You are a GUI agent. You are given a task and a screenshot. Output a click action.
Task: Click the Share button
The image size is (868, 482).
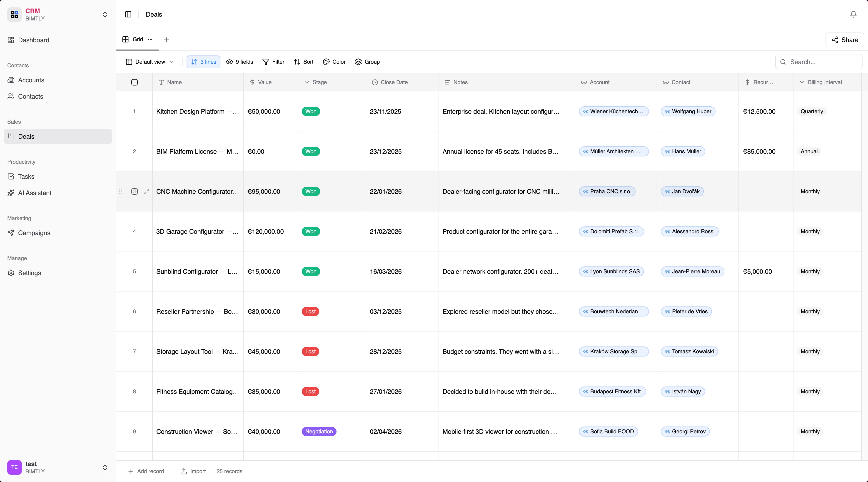845,40
